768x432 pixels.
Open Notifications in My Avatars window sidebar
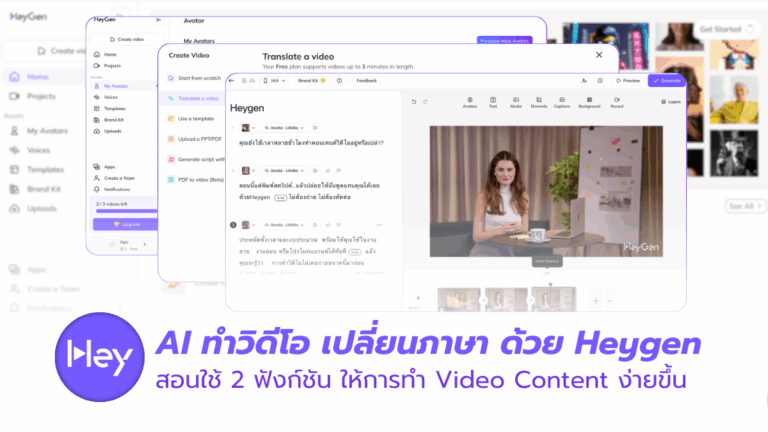[x=112, y=189]
